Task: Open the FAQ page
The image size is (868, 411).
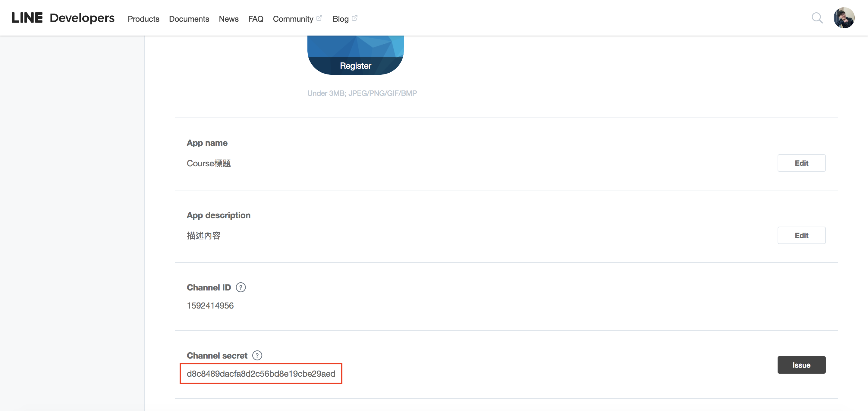Action: pos(256,19)
